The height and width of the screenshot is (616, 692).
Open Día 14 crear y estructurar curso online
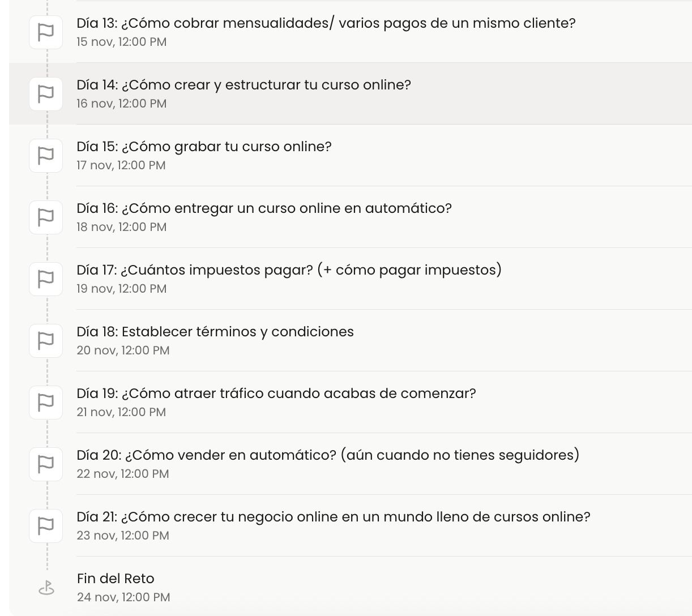(244, 85)
